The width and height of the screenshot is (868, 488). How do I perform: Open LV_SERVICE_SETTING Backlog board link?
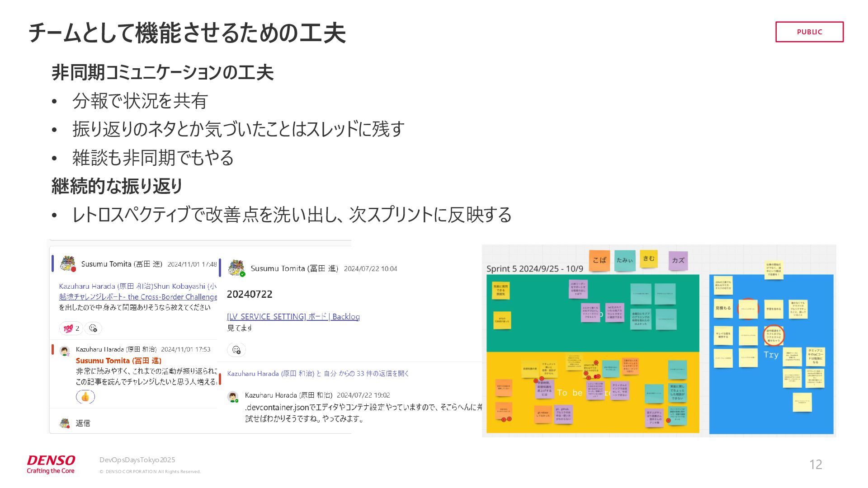[293, 316]
